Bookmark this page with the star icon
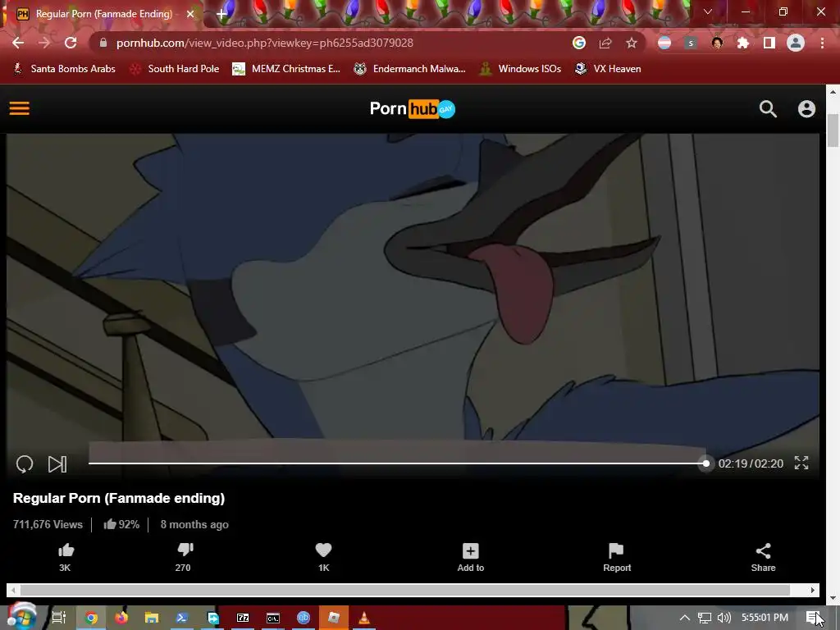This screenshot has width=840, height=630. coord(632,43)
